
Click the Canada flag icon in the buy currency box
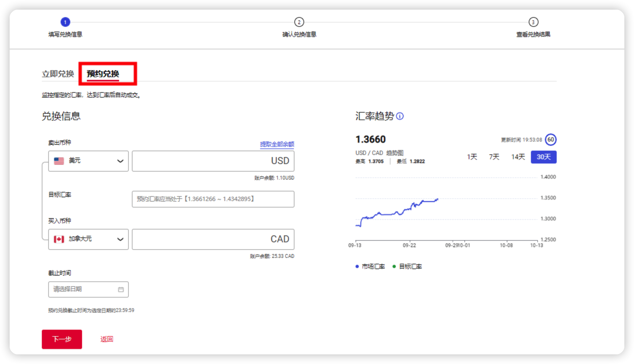pyautogui.click(x=59, y=239)
